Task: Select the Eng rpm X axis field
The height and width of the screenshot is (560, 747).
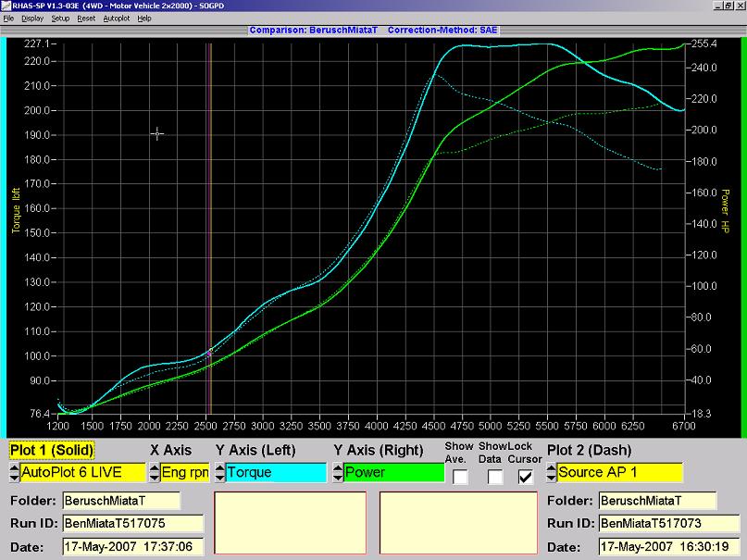Action: click(185, 472)
